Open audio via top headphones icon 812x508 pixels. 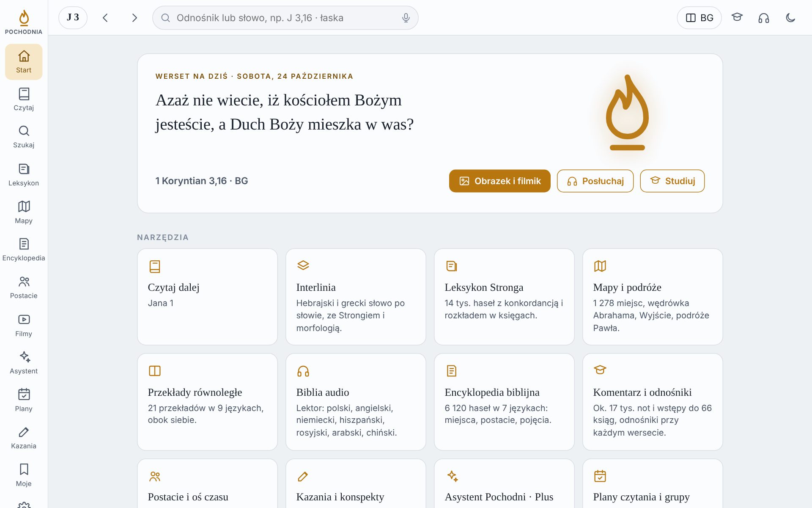[764, 18]
